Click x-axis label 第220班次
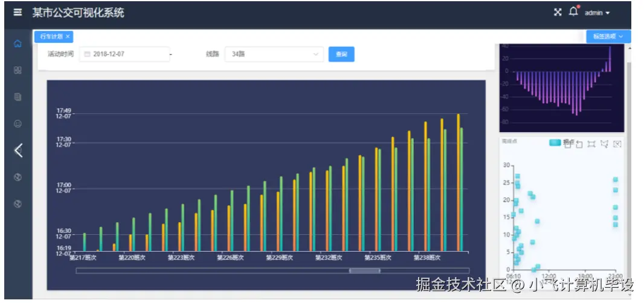The height and width of the screenshot is (303, 644). (x=132, y=258)
